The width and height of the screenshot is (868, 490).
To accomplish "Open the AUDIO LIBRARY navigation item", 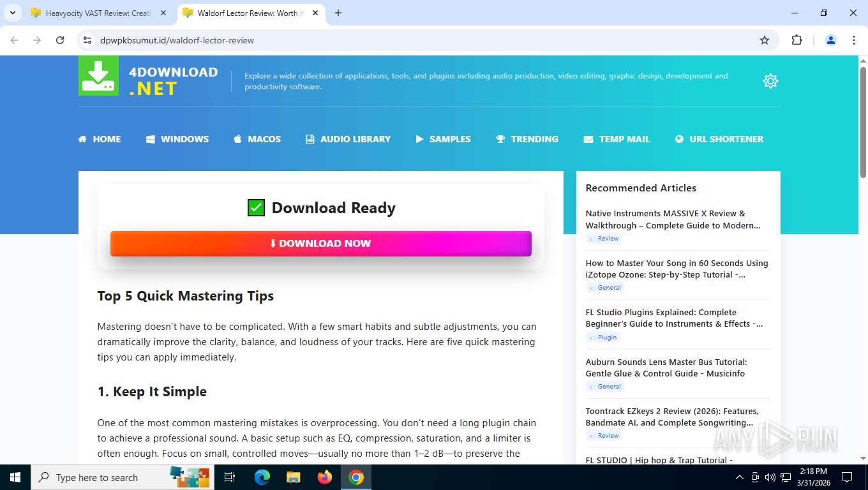I will (348, 139).
